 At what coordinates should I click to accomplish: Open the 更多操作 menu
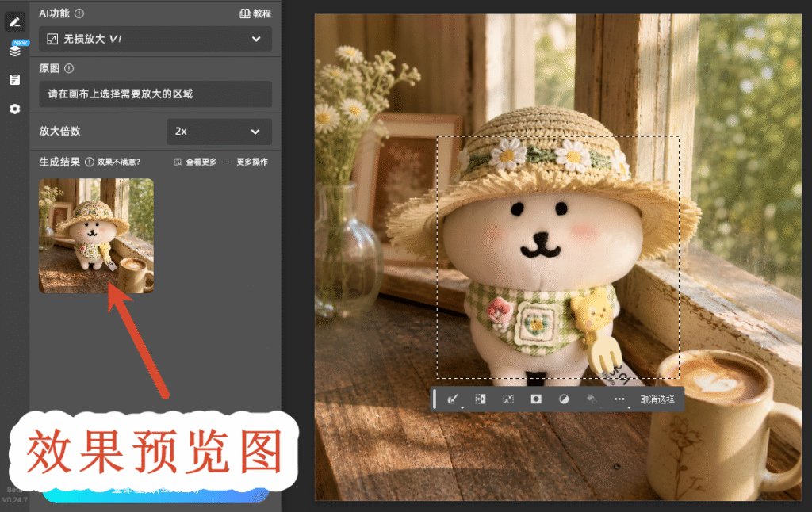click(x=247, y=162)
